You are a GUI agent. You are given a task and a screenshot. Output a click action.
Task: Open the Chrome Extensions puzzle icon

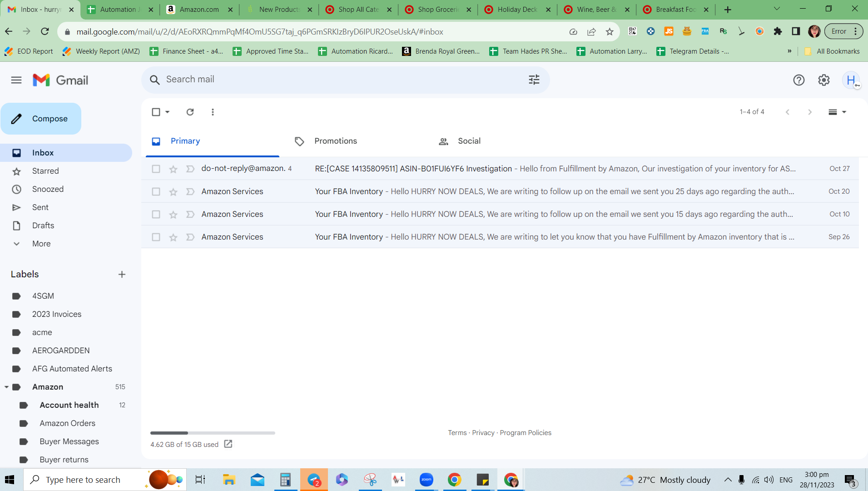pos(778,31)
